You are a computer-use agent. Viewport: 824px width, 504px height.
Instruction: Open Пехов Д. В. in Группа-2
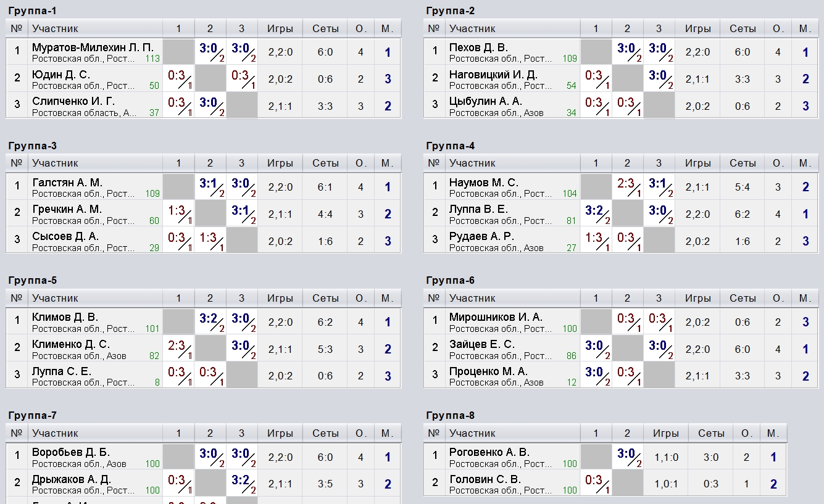478,48
